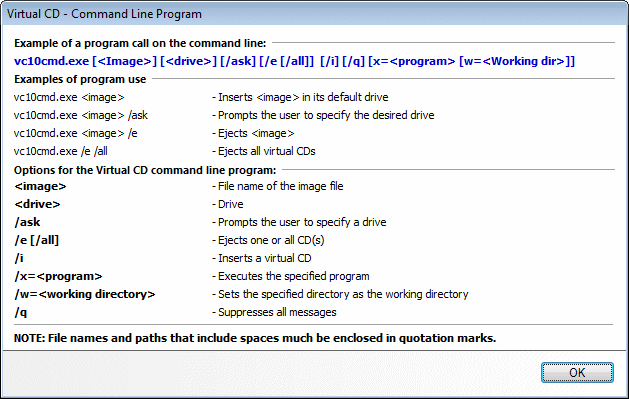
Task: Click the OK button
Action: point(577,373)
